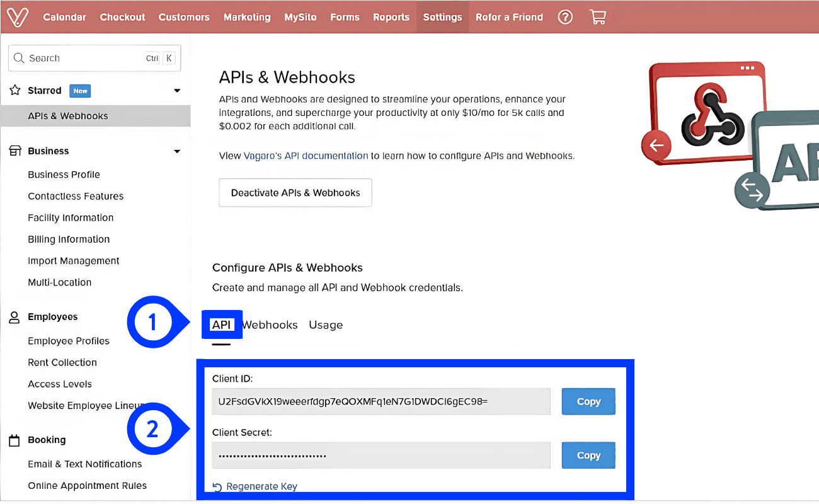Screen dimensions: 819x504
Task: Click the refresh icon beside Regenerate Key
Action: pos(218,486)
